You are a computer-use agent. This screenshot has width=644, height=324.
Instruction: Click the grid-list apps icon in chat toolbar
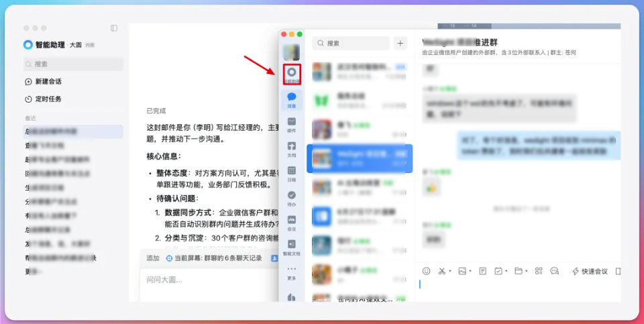click(539, 271)
